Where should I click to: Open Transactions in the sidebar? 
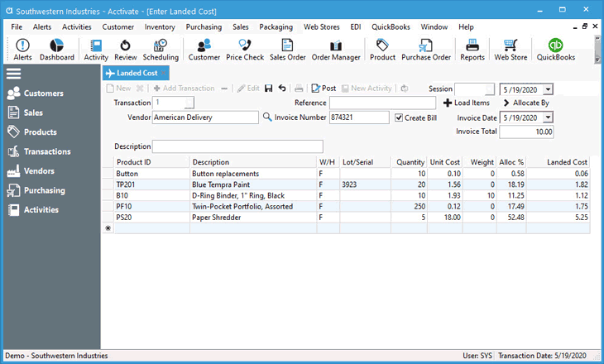click(39, 151)
